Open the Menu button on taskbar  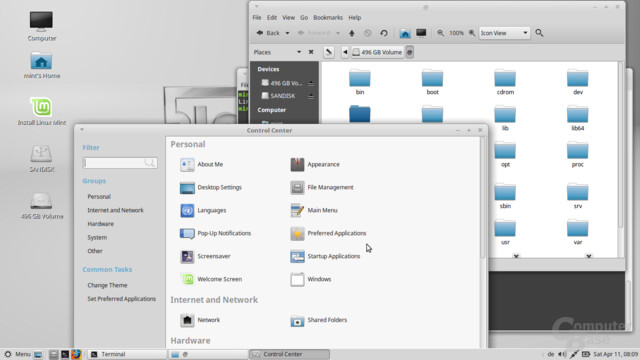[17, 354]
